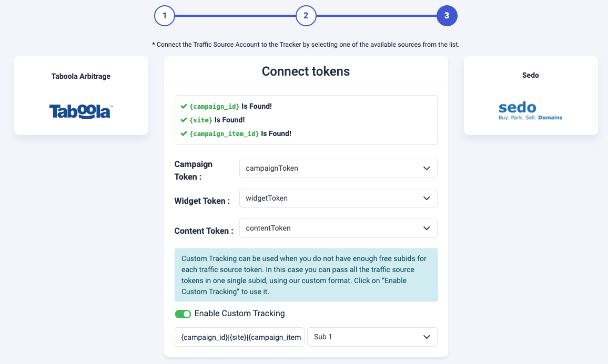Screen dimensions: 608x364
Task: Open the Campaign Token dropdown
Action: coord(338,168)
